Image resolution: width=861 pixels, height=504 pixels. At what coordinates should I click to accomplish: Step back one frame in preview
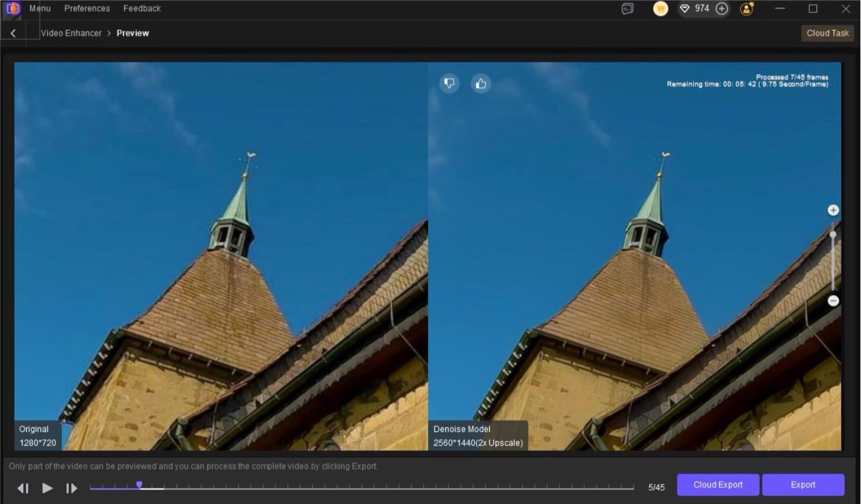(x=23, y=487)
